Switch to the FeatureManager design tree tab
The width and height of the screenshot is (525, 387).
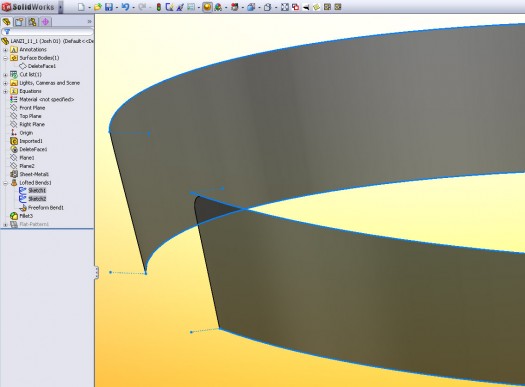[x=6, y=22]
